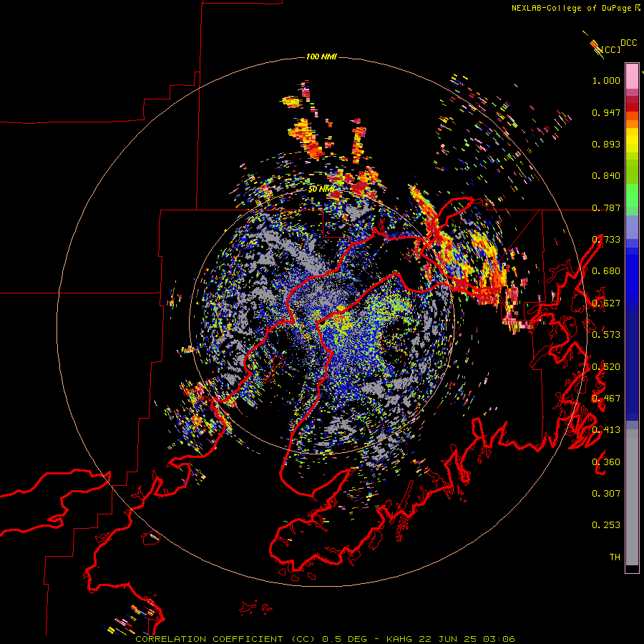This screenshot has width=644, height=644.
Task: Click the 0.893 scale value
Action: [x=606, y=144]
